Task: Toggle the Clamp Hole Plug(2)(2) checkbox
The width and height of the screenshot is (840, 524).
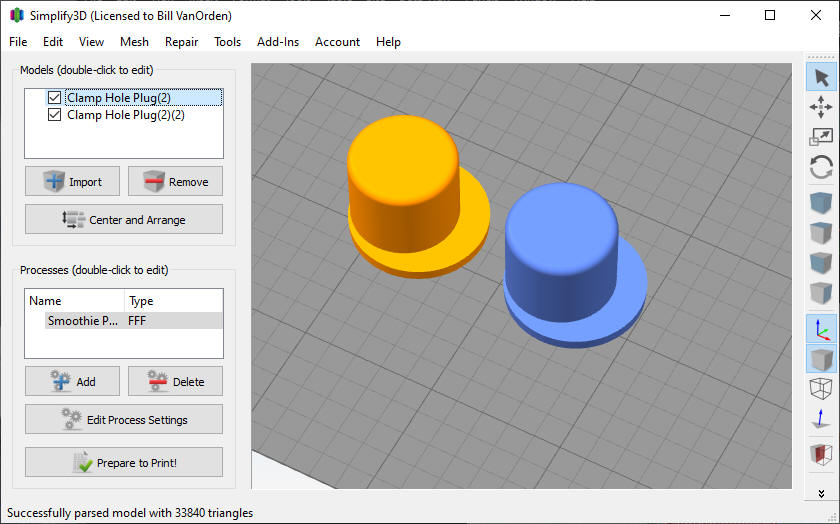Action: pyautogui.click(x=54, y=115)
